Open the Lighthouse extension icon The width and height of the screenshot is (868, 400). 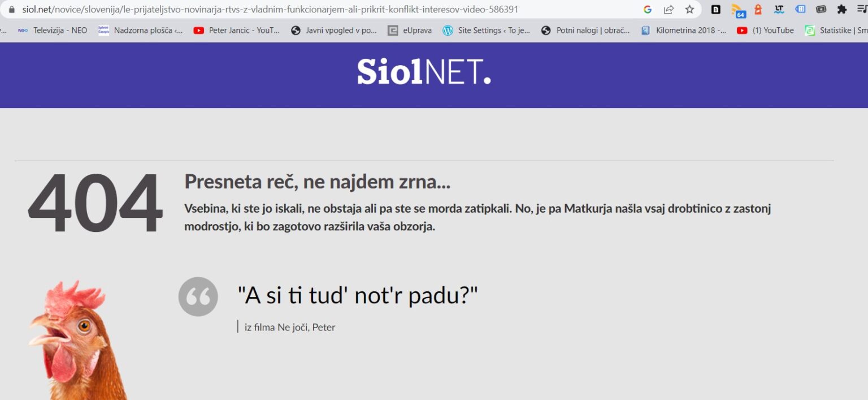pyautogui.click(x=758, y=10)
